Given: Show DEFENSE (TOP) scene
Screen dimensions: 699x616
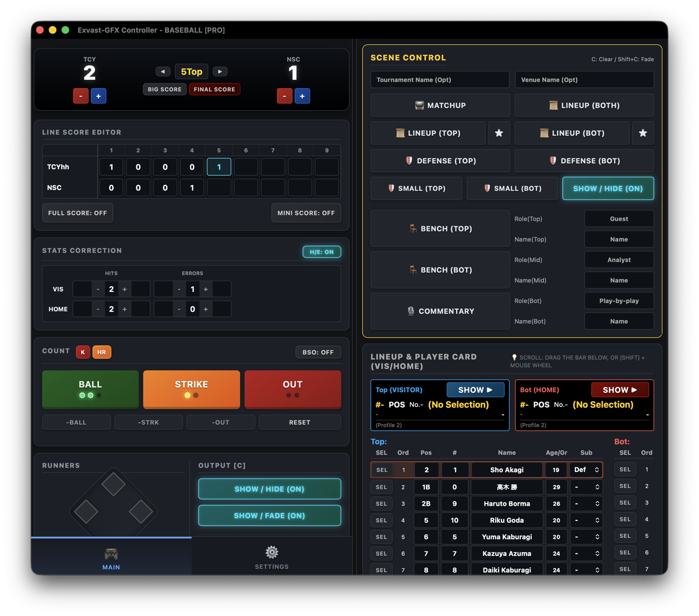Looking at the screenshot, I should coord(440,161).
